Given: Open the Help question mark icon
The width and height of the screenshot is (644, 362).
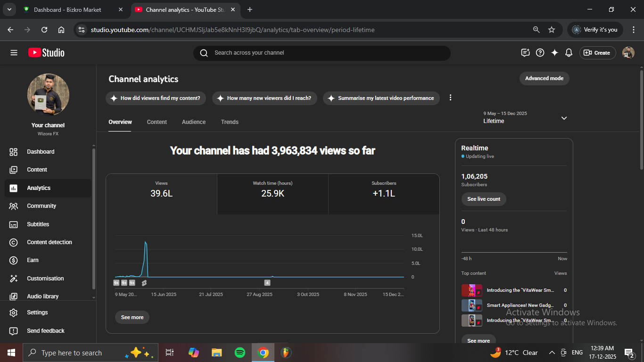Looking at the screenshot, I should click(540, 53).
